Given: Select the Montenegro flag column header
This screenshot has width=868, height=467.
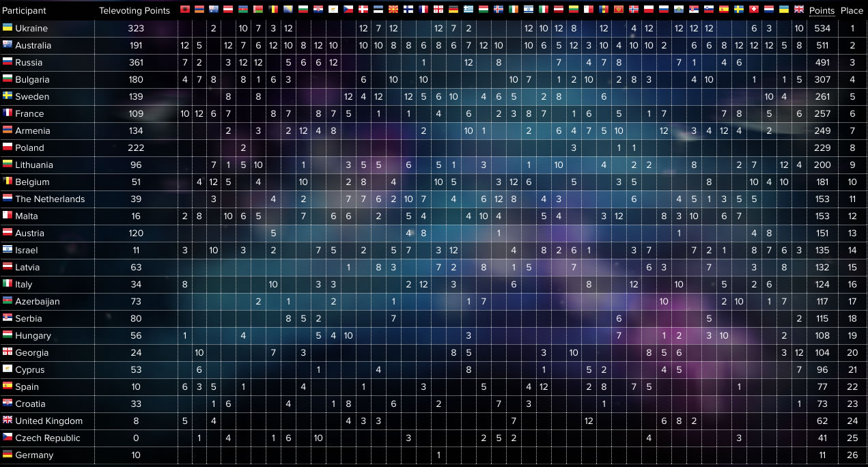Looking at the screenshot, I should click(619, 10).
